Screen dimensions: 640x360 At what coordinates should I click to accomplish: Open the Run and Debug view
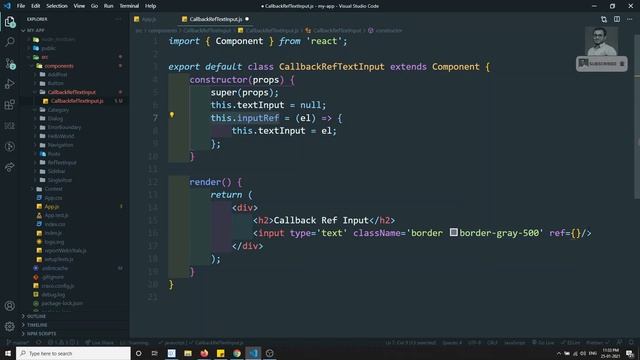10,84
